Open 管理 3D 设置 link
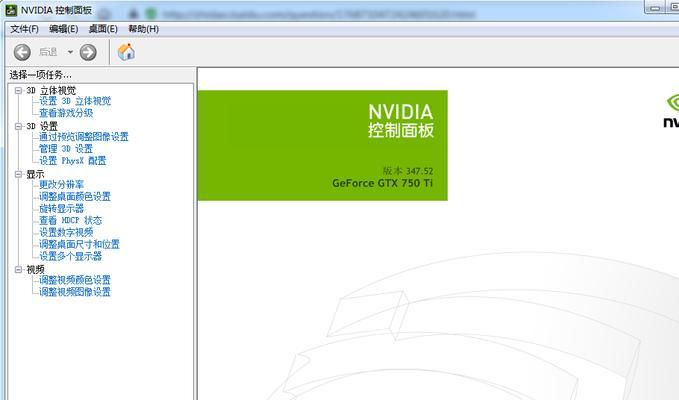The width and height of the screenshot is (679, 400). click(66, 149)
